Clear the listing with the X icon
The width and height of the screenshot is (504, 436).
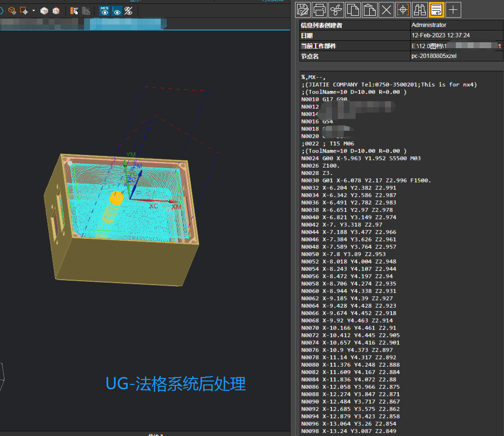coord(386,9)
